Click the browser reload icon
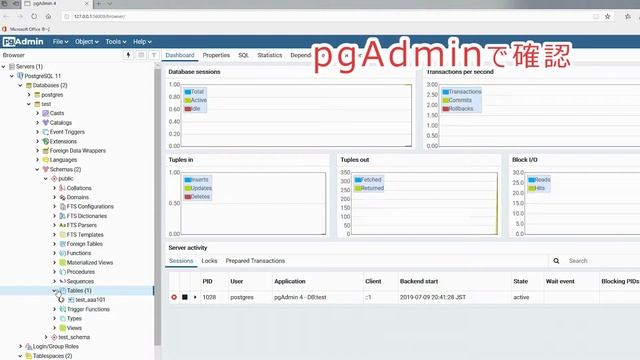This screenshot has width=640, height=360. (x=34, y=16)
